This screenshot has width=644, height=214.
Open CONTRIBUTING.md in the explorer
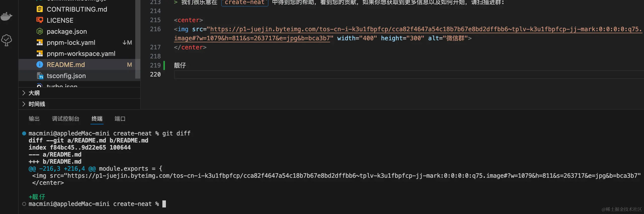[x=77, y=9]
